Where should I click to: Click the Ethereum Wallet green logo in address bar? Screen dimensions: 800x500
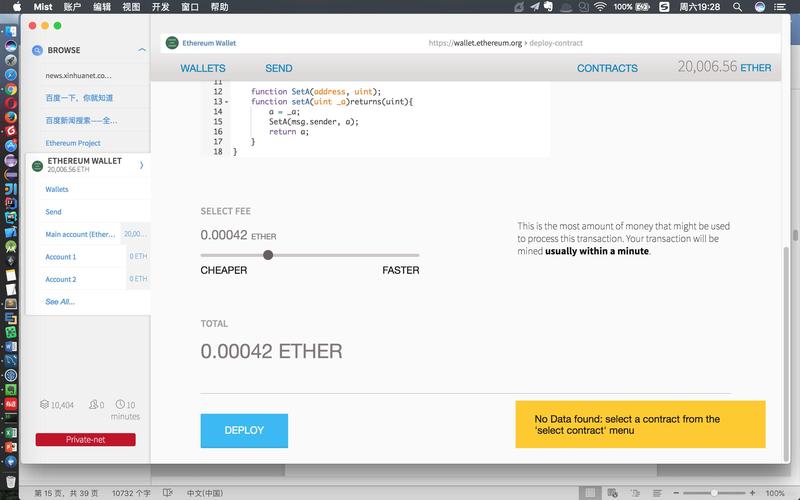pos(172,43)
